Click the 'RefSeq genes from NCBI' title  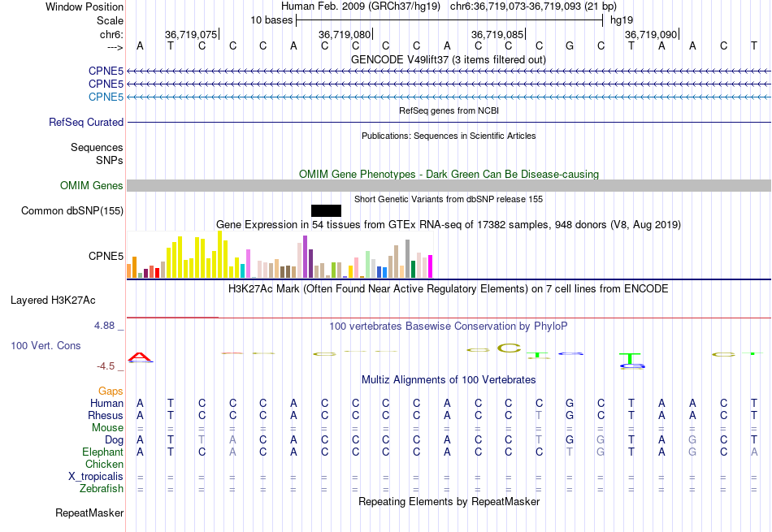pyautogui.click(x=449, y=110)
